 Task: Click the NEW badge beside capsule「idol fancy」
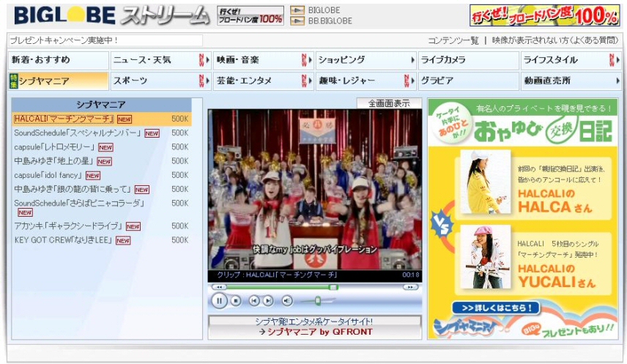(93, 176)
